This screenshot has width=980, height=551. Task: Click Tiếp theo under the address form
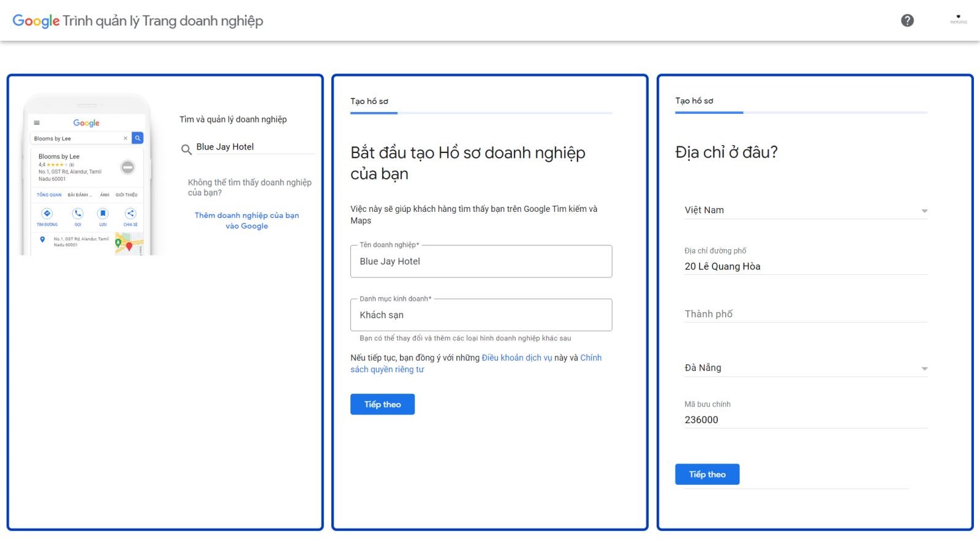click(707, 474)
